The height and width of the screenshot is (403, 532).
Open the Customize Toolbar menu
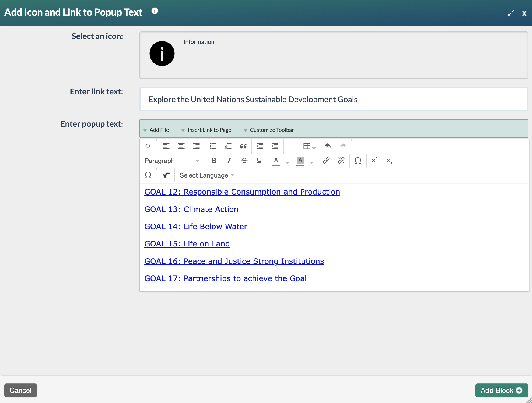pos(269,130)
